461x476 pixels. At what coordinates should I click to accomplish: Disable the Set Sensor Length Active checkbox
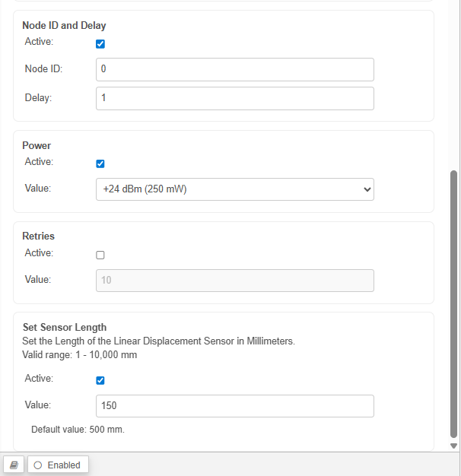coord(100,381)
